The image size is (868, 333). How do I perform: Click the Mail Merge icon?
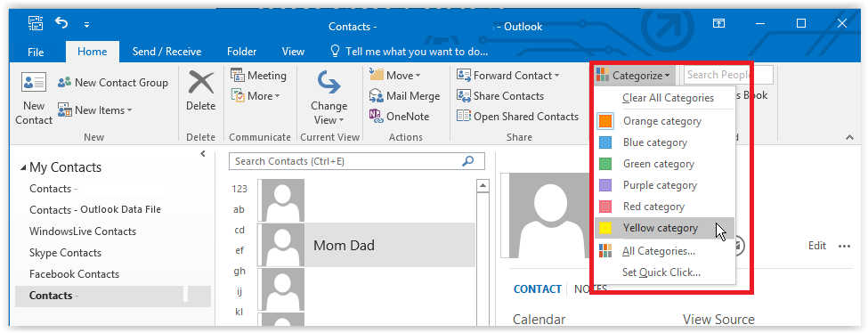pyautogui.click(x=377, y=96)
